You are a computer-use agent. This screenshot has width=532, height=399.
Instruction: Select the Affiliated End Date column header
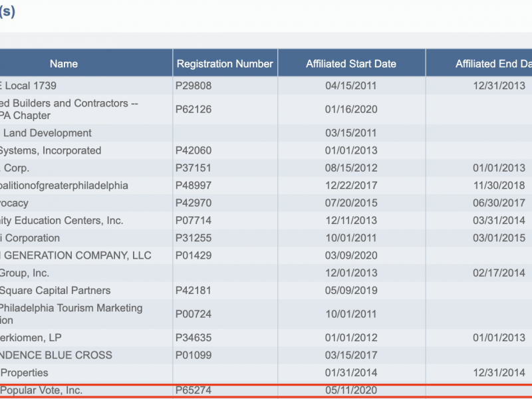pyautogui.click(x=493, y=64)
